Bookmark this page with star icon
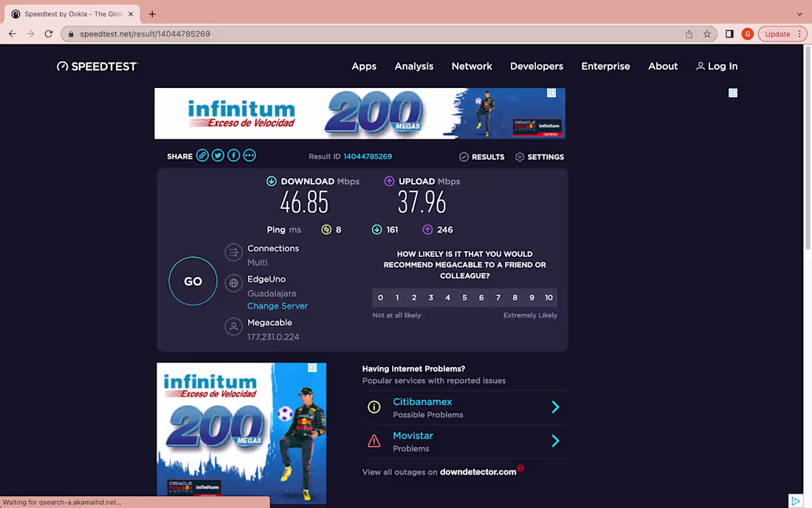Viewport: 812px width, 508px height. click(707, 34)
